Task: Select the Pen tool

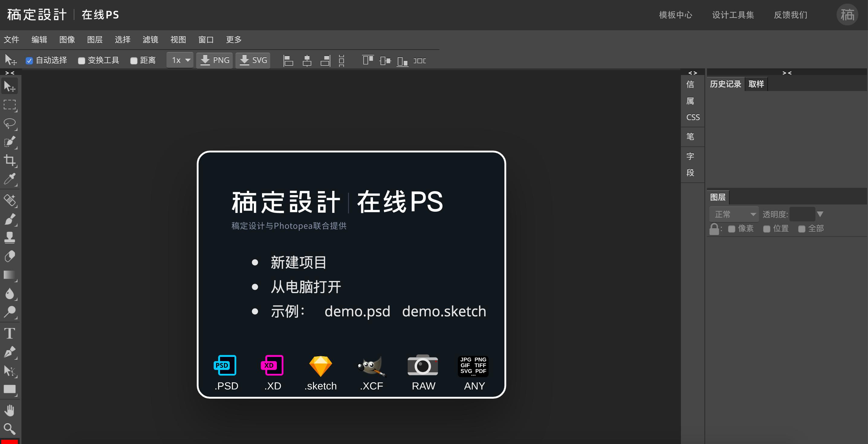Action: pos(10,352)
